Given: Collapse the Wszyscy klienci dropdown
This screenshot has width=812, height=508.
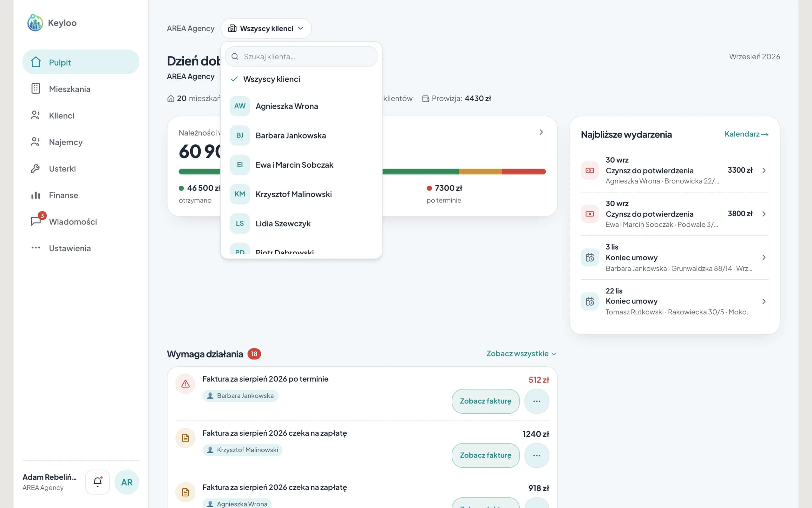Looking at the screenshot, I should coord(266,29).
